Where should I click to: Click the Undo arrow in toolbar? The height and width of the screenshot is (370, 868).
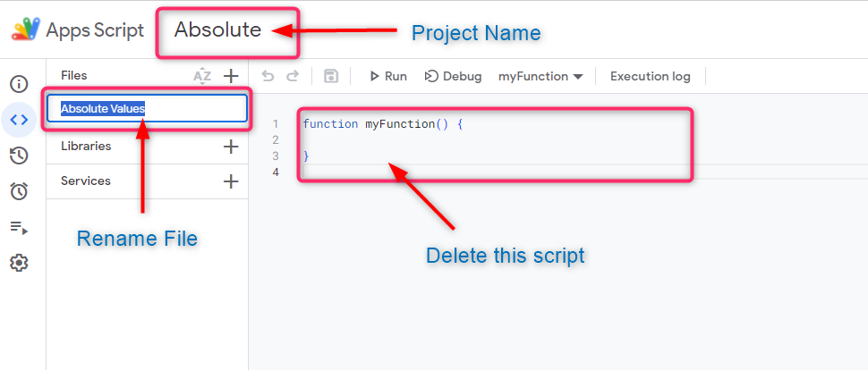coord(268,77)
